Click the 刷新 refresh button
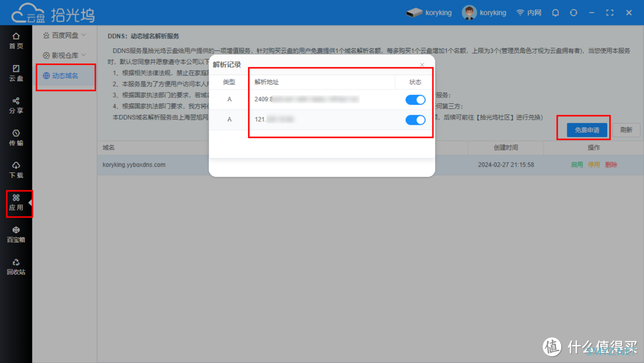This screenshot has width=644, height=363. coord(626,130)
